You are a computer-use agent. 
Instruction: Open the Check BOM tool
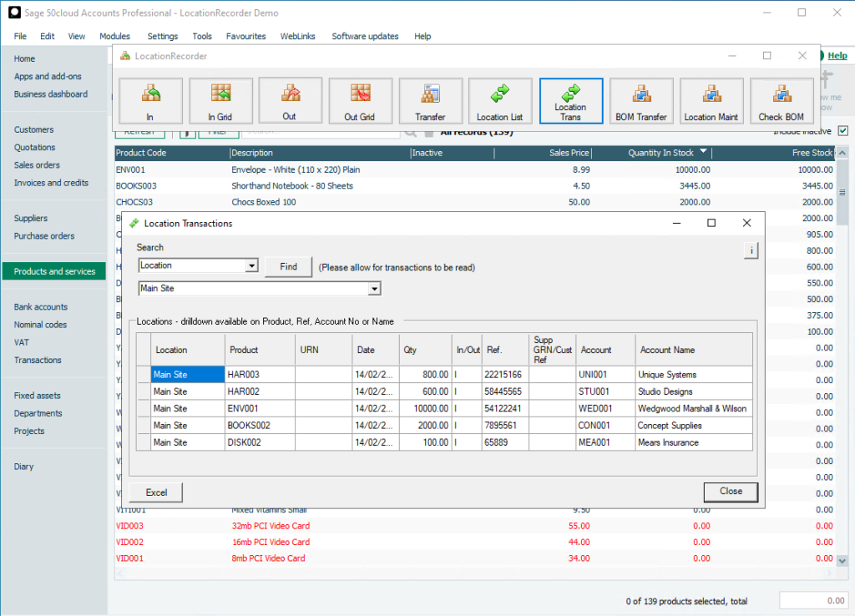point(782,100)
